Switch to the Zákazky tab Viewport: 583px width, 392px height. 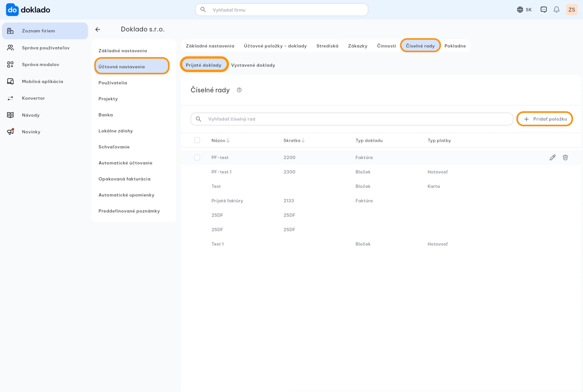pos(358,46)
